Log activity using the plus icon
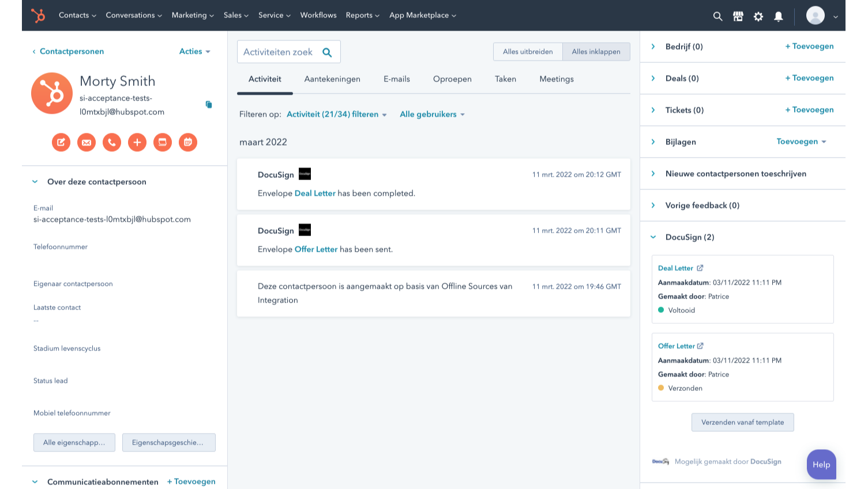This screenshot has height=489, width=868. click(137, 142)
